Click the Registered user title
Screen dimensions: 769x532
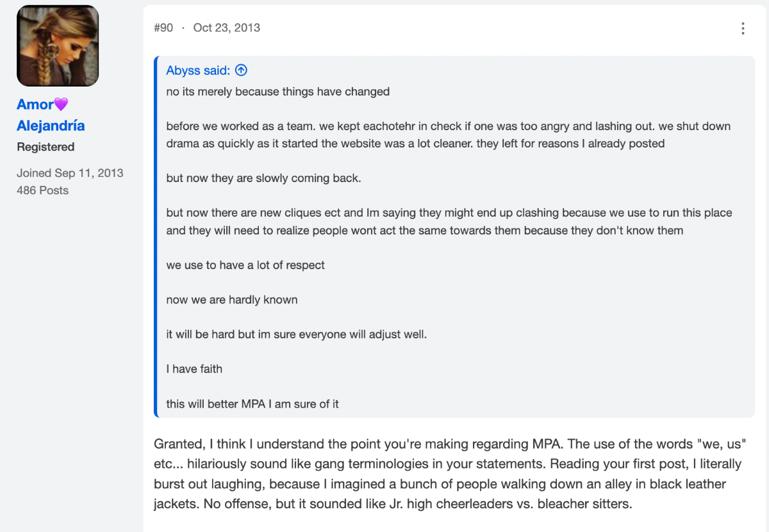[x=45, y=147]
